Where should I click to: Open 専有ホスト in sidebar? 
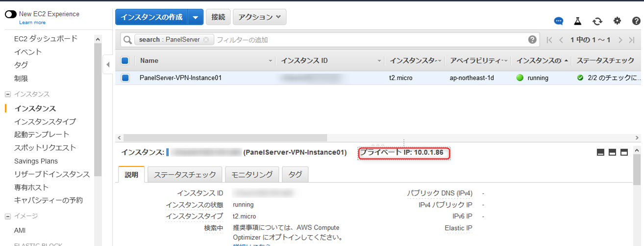point(31,187)
